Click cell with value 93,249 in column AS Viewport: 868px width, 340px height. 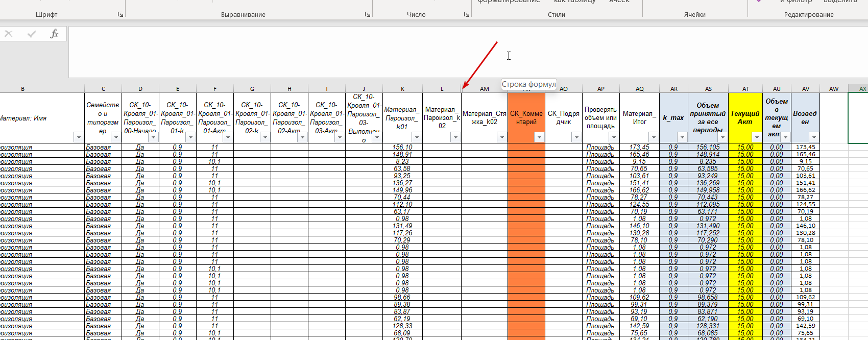(x=708, y=176)
